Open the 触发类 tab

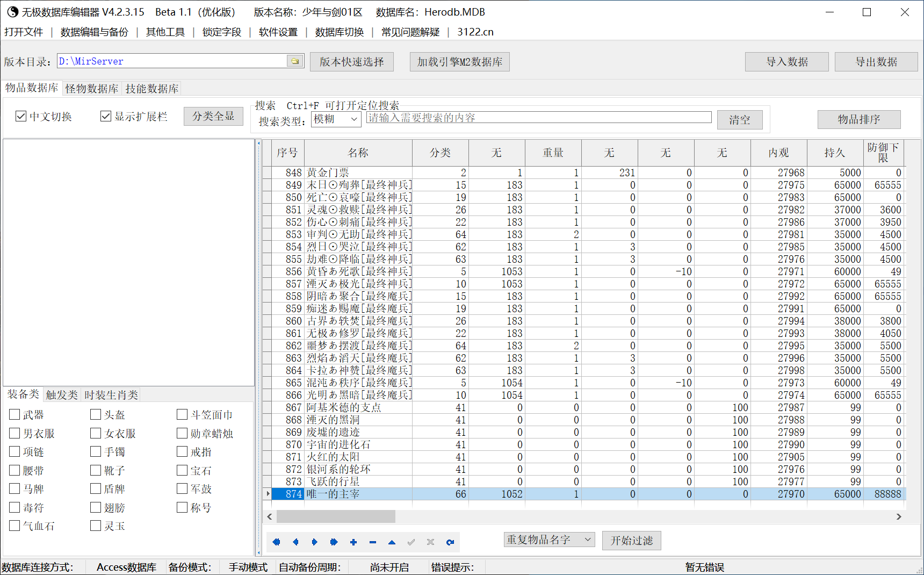coord(62,395)
